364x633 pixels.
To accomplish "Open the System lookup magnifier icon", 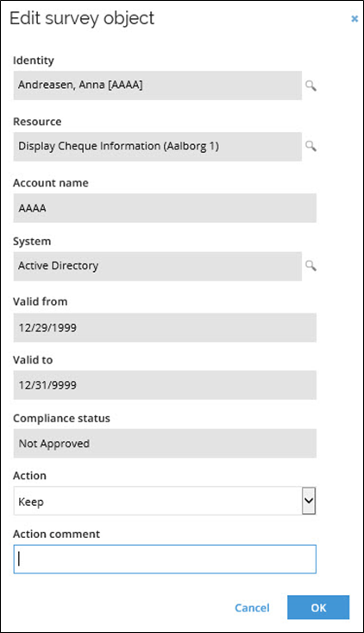I will (x=311, y=266).
